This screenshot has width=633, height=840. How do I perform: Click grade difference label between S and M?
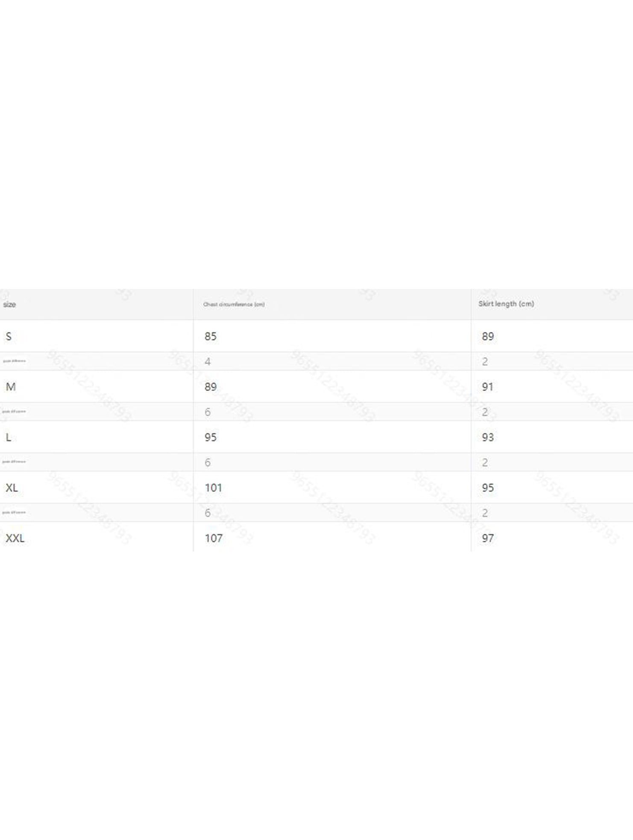pos(14,361)
